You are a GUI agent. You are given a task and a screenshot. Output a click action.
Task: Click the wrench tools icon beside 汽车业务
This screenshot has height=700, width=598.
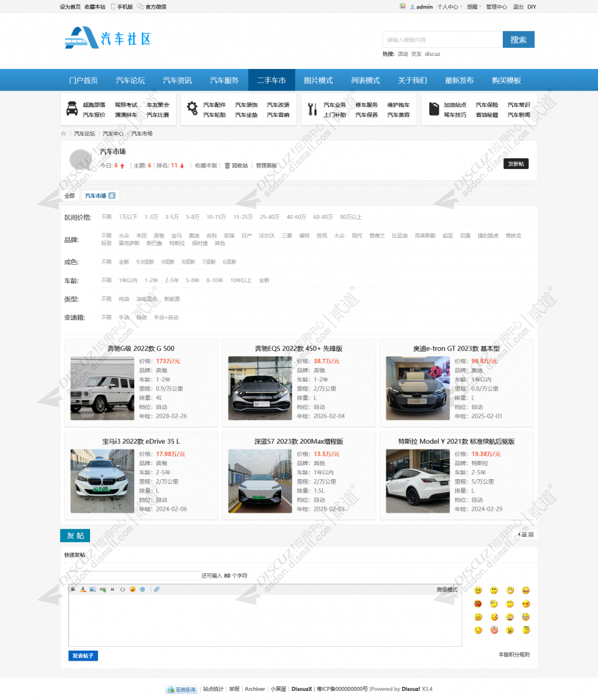pos(312,108)
